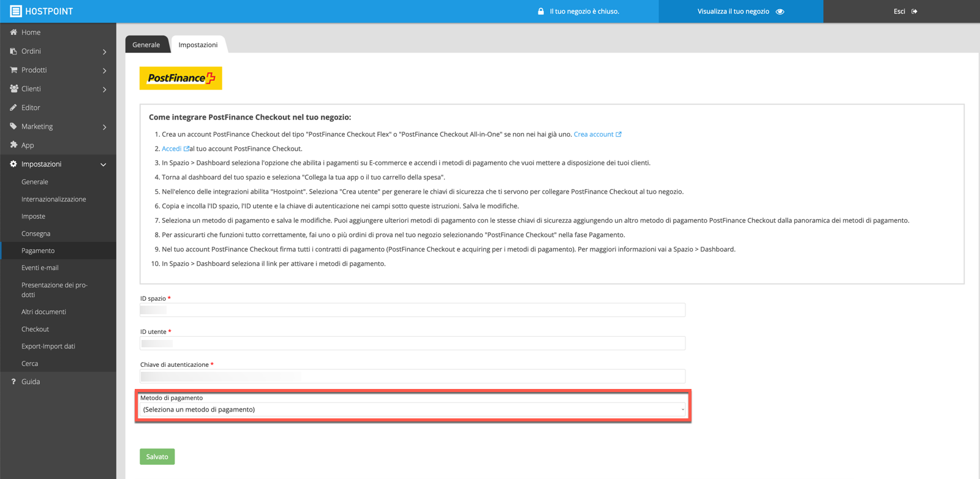
Task: Click the PostFinance logo image
Action: click(181, 78)
